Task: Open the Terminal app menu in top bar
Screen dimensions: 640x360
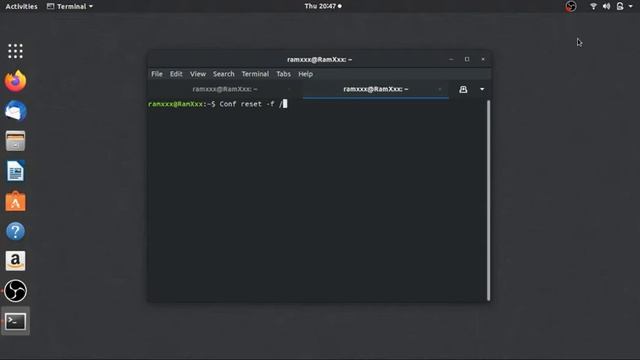Action: point(70,6)
